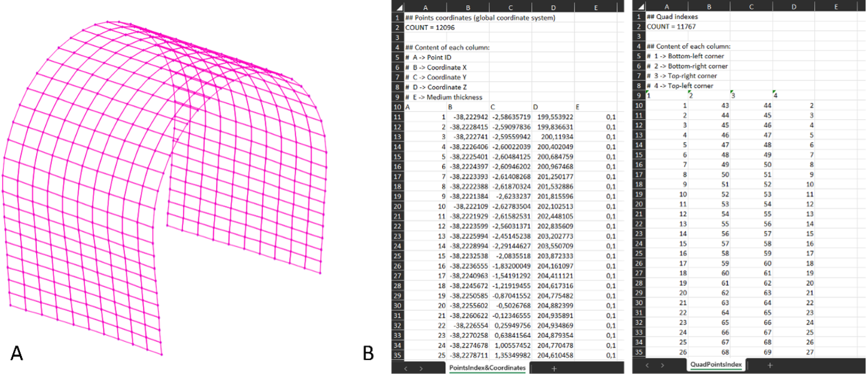The height and width of the screenshot is (375, 868).
Task: Click cell with value 69 in quad sheet
Action: [x=751, y=352]
